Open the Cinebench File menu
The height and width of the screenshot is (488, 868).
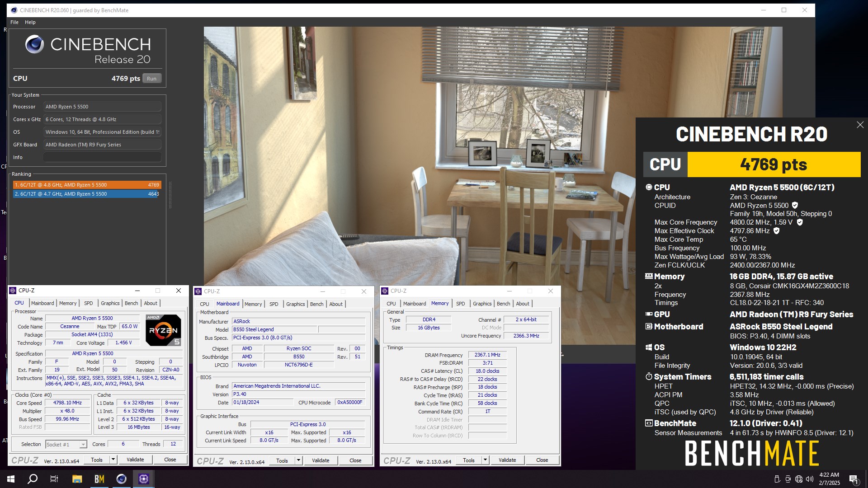click(x=14, y=22)
